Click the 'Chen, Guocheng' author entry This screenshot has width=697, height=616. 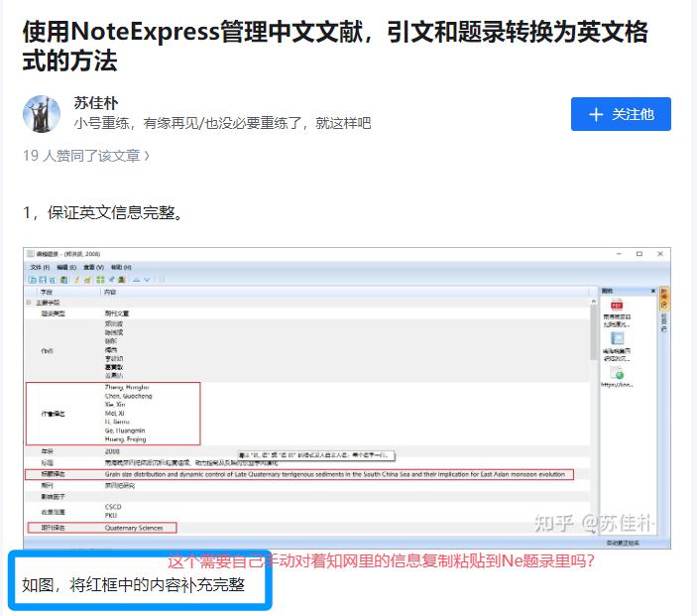pos(129,397)
